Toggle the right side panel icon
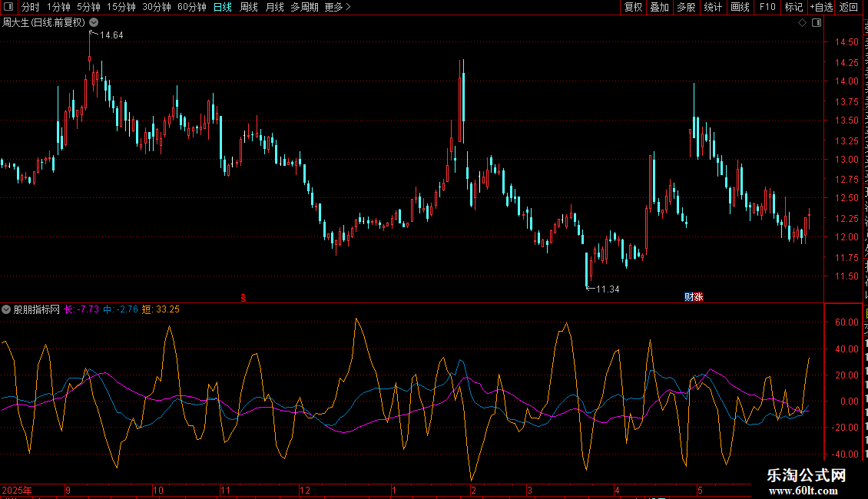The height and width of the screenshot is (499, 868). 817,23
